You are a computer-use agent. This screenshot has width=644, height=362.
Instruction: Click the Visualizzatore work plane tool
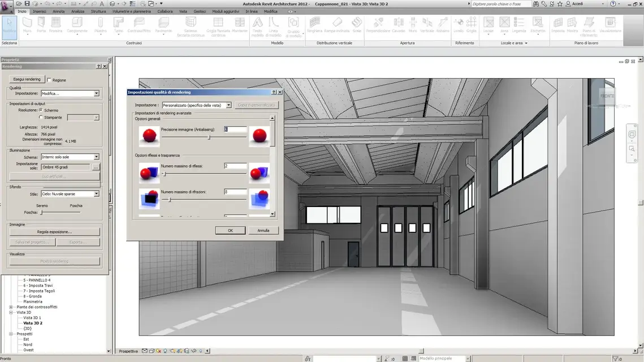pos(610,25)
